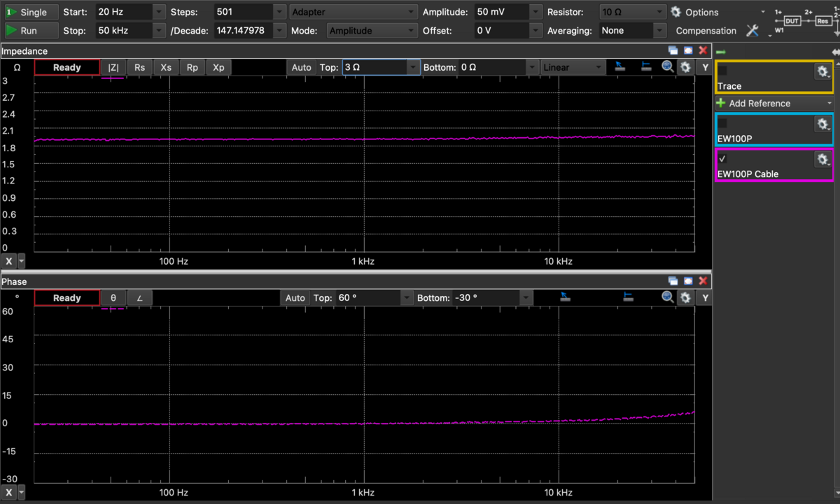Viewport: 840px width, 504px height.
Task: Click the zoom magnifier in Phase plot
Action: pyautogui.click(x=668, y=297)
